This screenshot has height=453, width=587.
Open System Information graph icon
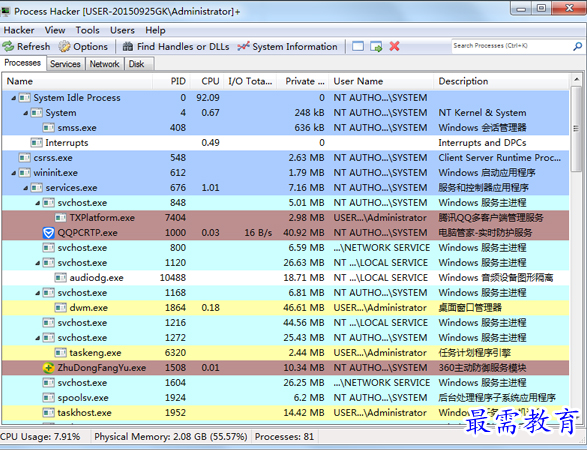click(243, 46)
